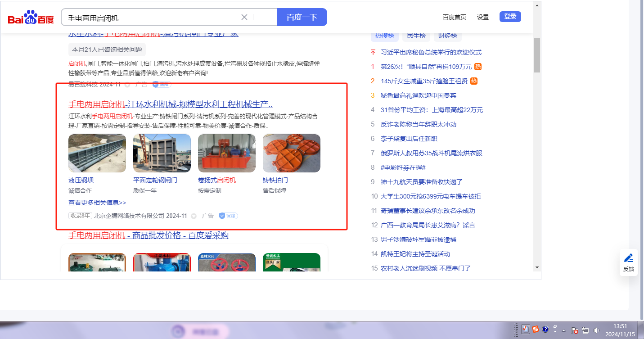The width and height of the screenshot is (644, 339).
Task: Open the 设置 settings menu
Action: pos(483,17)
